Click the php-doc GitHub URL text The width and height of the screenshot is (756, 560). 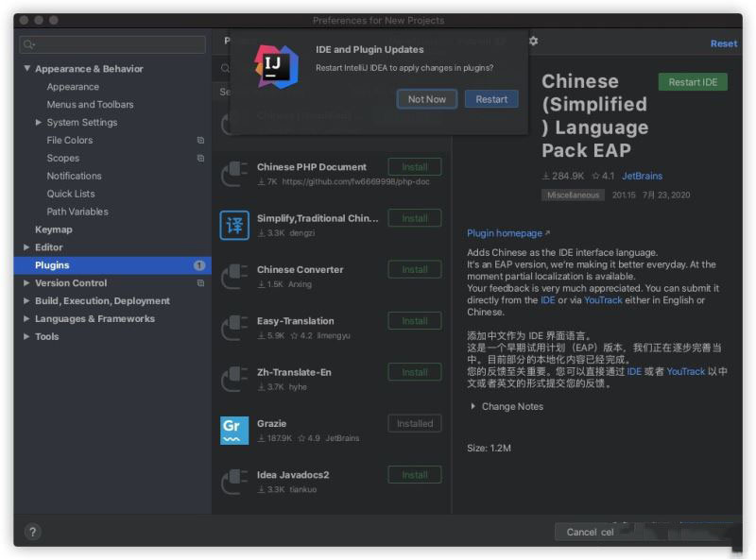pyautogui.click(x=355, y=181)
